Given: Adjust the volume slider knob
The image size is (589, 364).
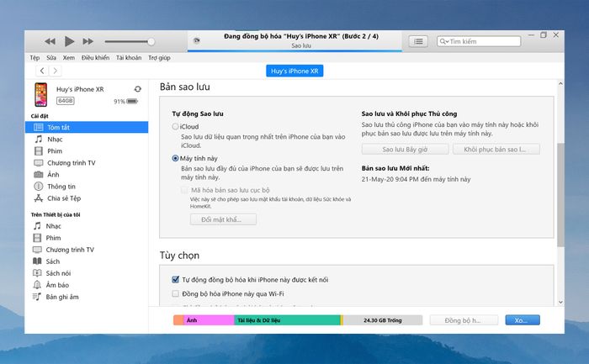Looking at the screenshot, I should (x=151, y=41).
